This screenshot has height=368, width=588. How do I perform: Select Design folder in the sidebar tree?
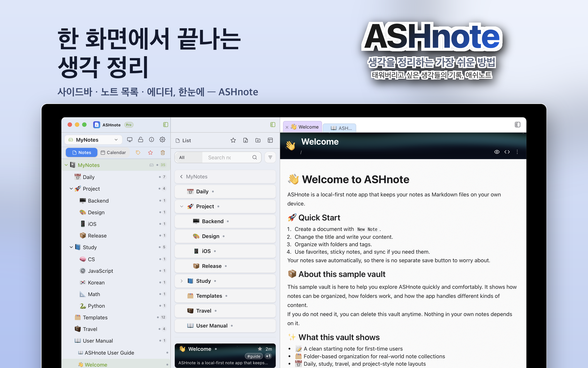tap(116, 212)
